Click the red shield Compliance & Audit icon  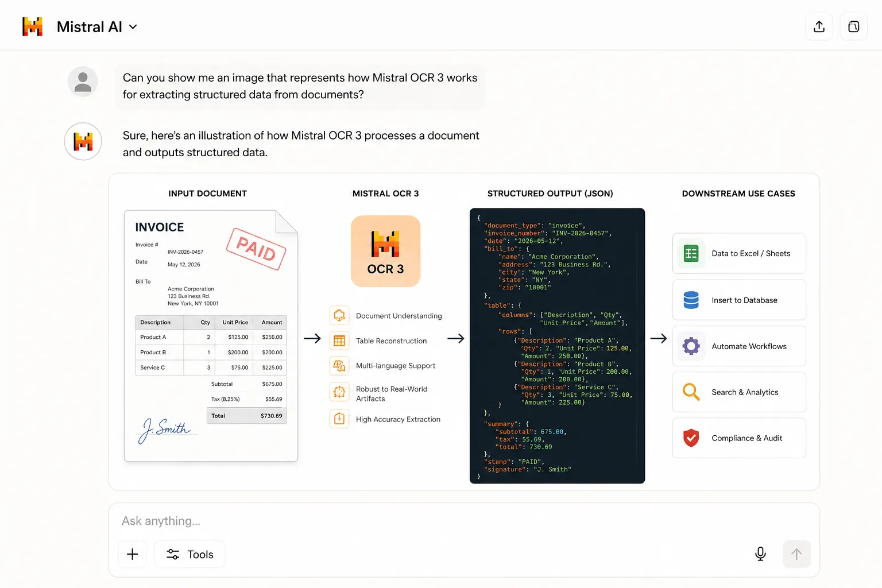click(x=691, y=438)
